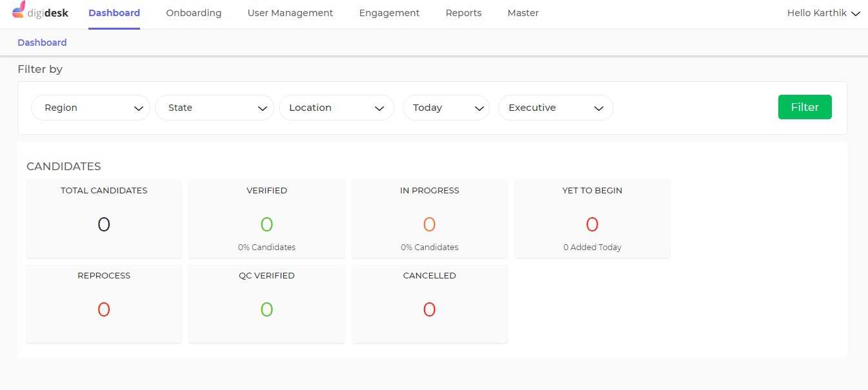Viewport: 868px width, 390px height.
Task: Click the In Progress count card
Action: coord(429,219)
